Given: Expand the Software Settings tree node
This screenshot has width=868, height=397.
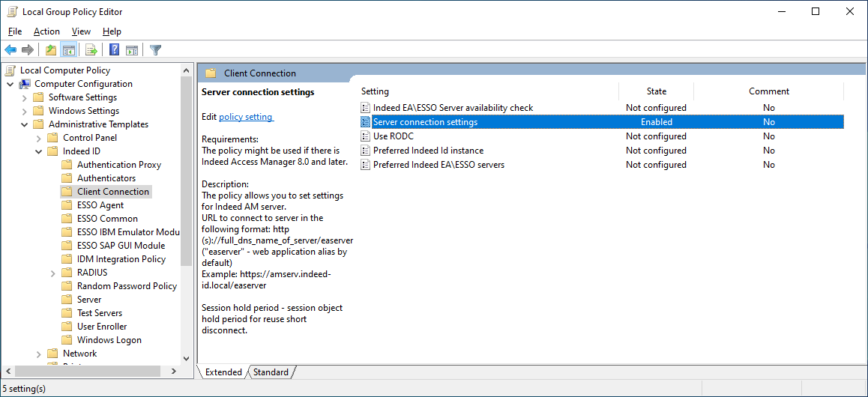Looking at the screenshot, I should click(25, 97).
